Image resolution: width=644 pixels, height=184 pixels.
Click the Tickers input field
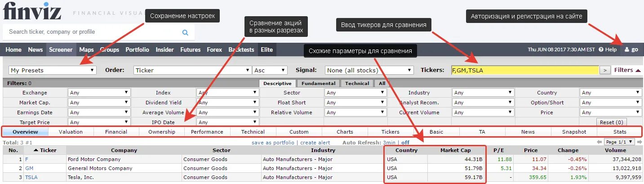(x=525, y=70)
